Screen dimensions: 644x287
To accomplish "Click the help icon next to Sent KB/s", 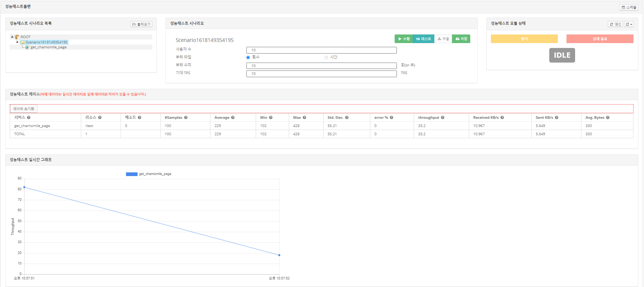I will coord(557,118).
